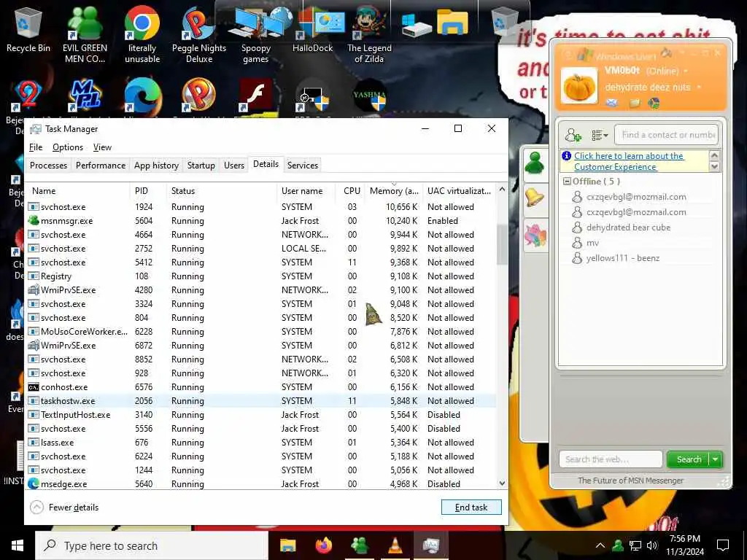The width and height of the screenshot is (747, 560).
Task: Click the Task Manager scrollbar up arrow
Action: tap(502, 190)
